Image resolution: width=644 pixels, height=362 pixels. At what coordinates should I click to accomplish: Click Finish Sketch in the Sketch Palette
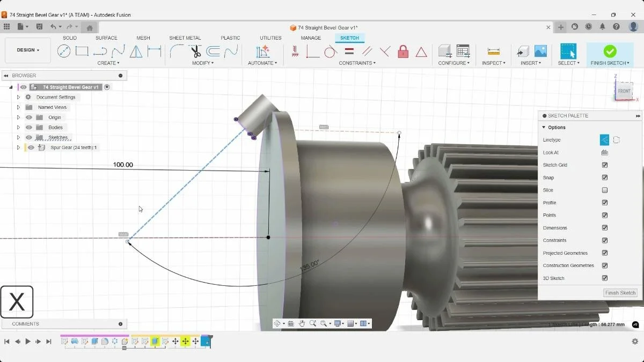pyautogui.click(x=620, y=293)
